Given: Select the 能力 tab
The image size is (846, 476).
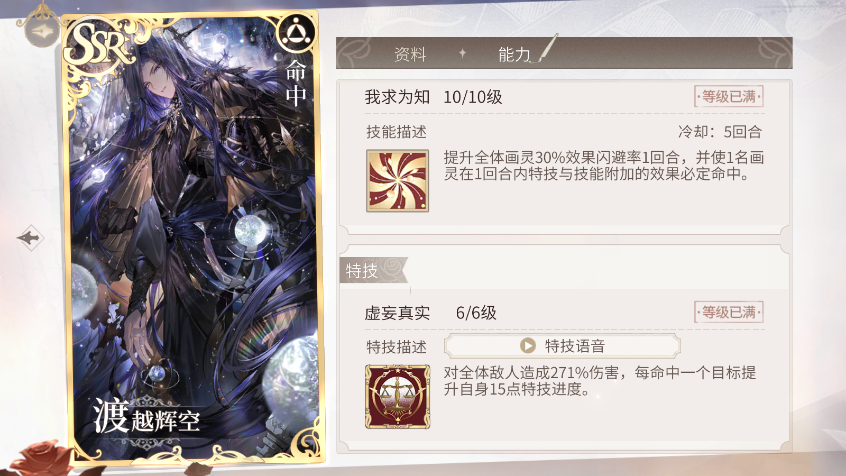Looking at the screenshot, I should (x=514, y=54).
